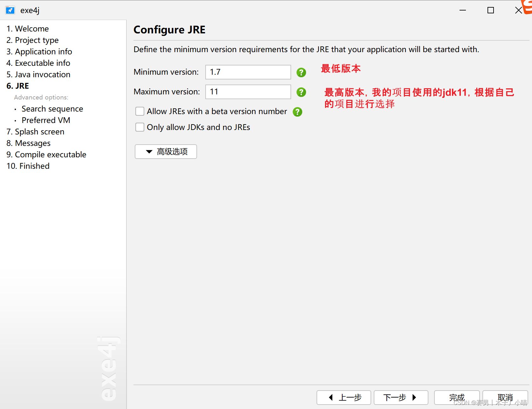
Task: Enable Allow JREs with a beta version number
Action: coord(140,111)
